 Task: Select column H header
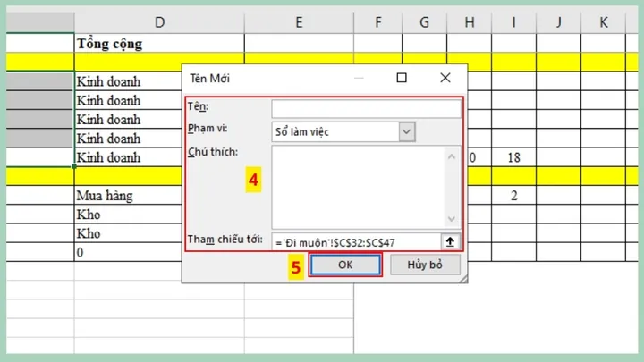(x=469, y=22)
